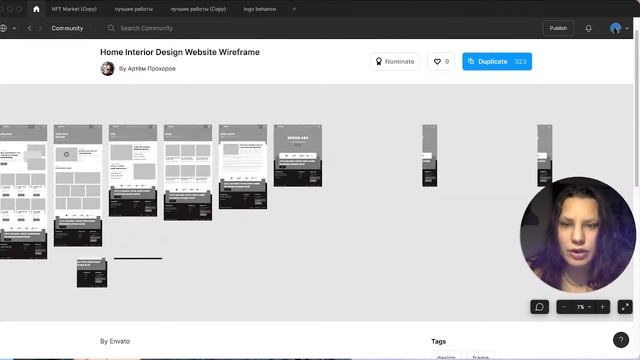Click the search magnifier icon
Viewport: 640px width, 360px height.
tap(111, 28)
